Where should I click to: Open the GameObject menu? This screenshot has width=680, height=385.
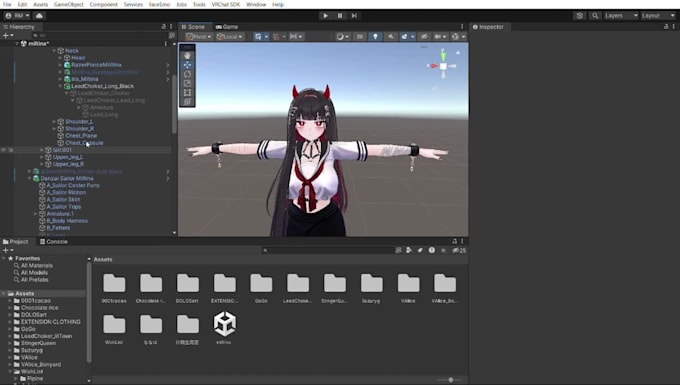(x=69, y=4)
